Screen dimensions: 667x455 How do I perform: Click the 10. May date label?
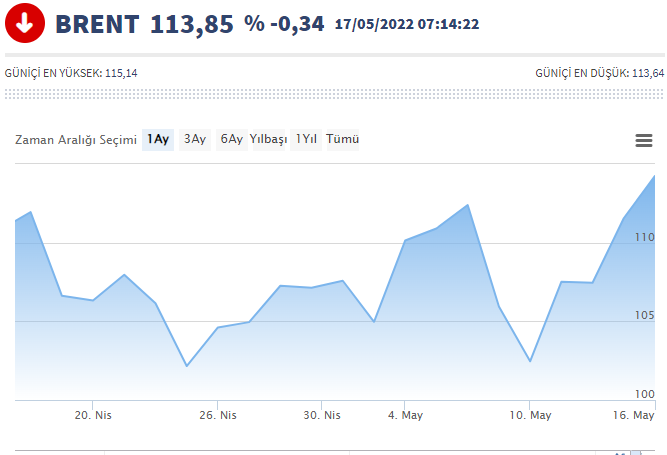click(x=529, y=415)
